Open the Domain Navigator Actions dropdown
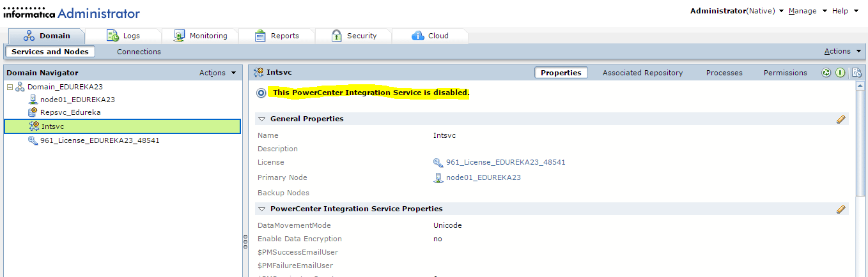The image size is (868, 277). click(x=217, y=73)
